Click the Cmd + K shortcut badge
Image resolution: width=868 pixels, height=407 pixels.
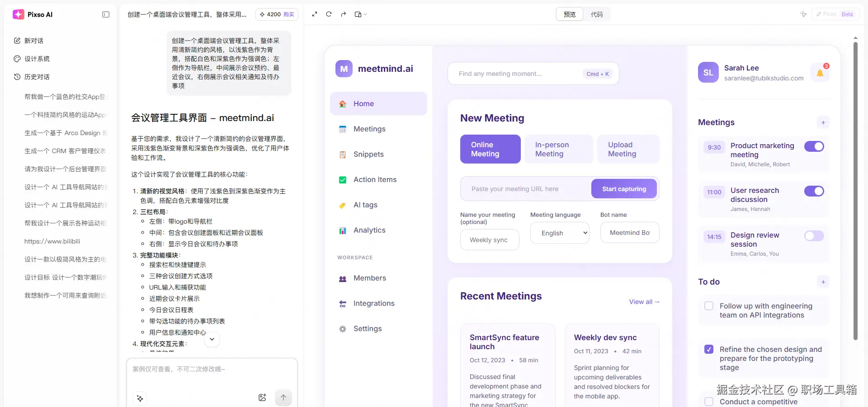click(598, 74)
